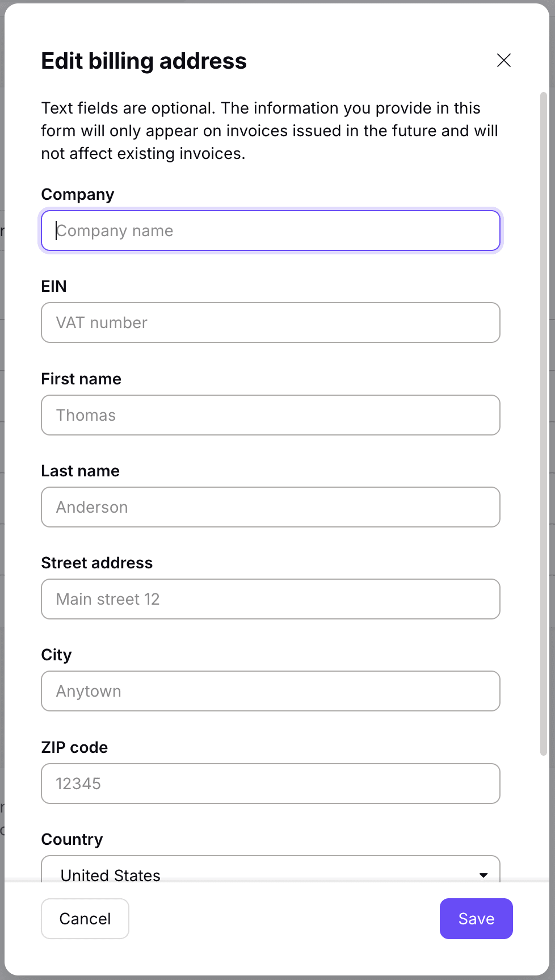The width and height of the screenshot is (555, 980).
Task: Click the VAT number field under EIN
Action: [270, 323]
